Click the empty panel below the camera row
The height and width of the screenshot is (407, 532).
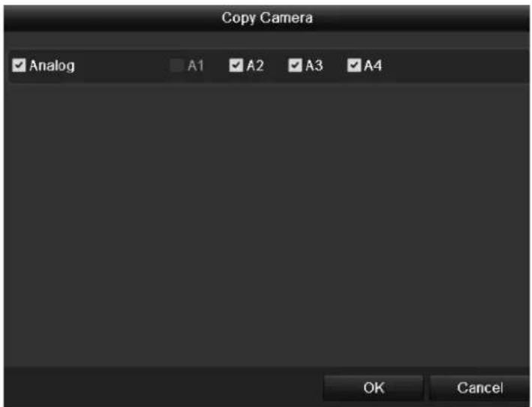pyautogui.click(x=266, y=223)
